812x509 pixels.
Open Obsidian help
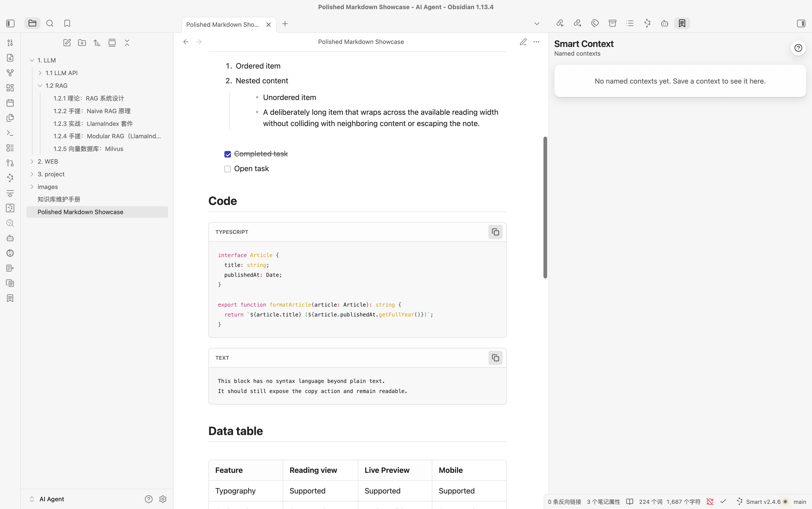click(x=148, y=499)
